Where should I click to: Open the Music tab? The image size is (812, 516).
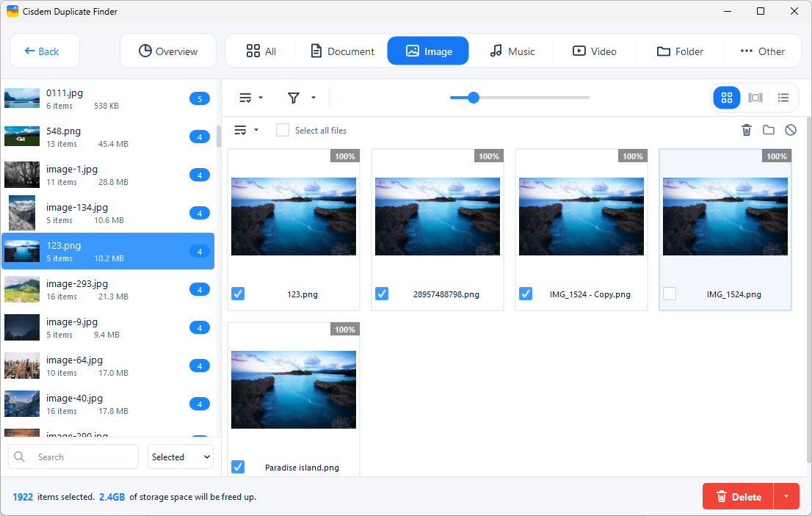click(x=512, y=51)
